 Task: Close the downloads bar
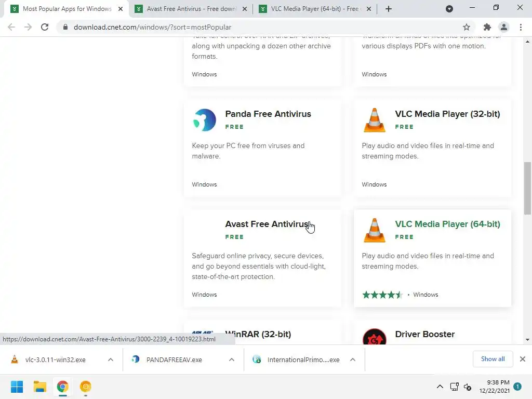tap(523, 359)
